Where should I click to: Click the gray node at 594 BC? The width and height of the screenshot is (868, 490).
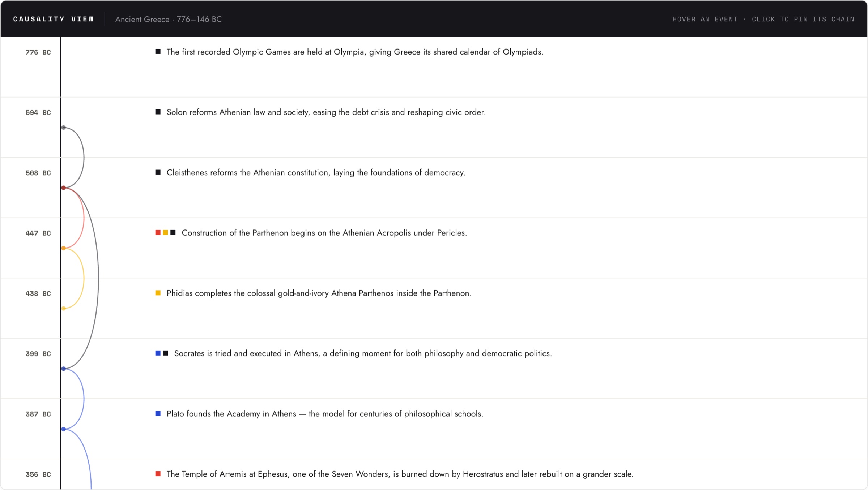64,128
